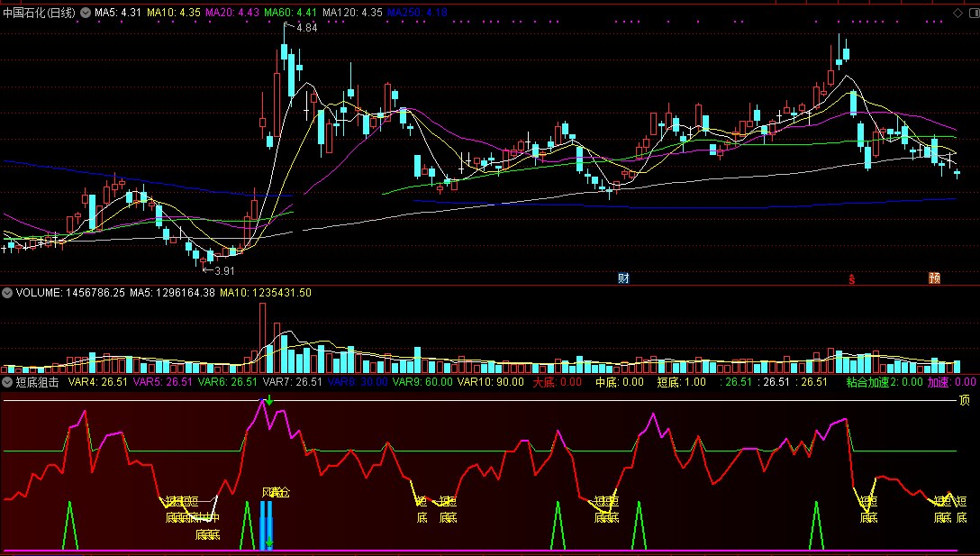This screenshot has height=556, width=980.
Task: Click the 风险仓 label in indicator panel
Action: pyautogui.click(x=276, y=493)
